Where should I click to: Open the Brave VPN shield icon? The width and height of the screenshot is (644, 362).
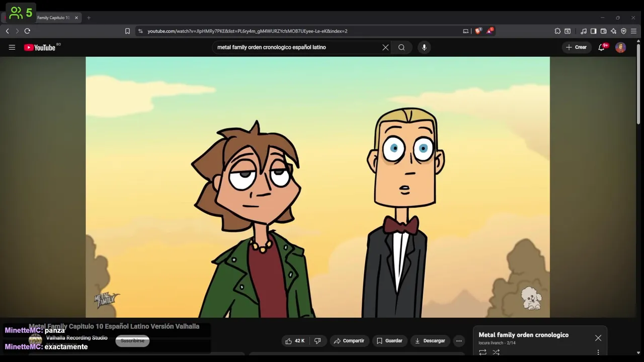[x=624, y=31]
